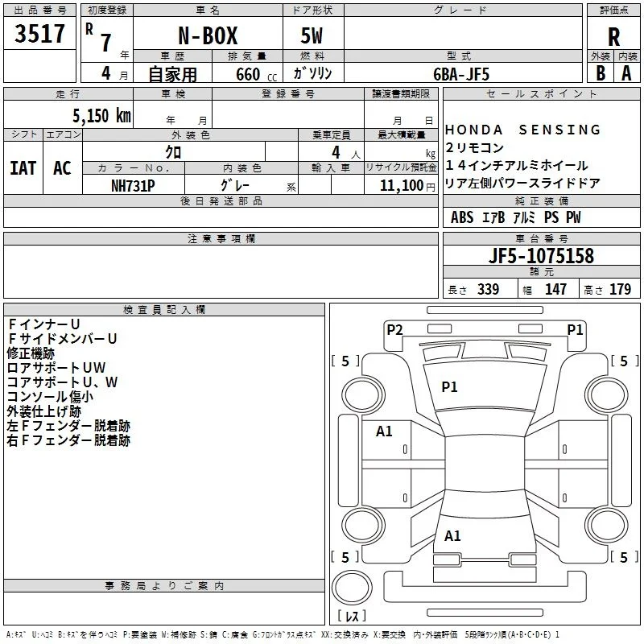The height and width of the screenshot is (644, 644).
Task: Click the air conditioner value AC
Action: coord(62,168)
